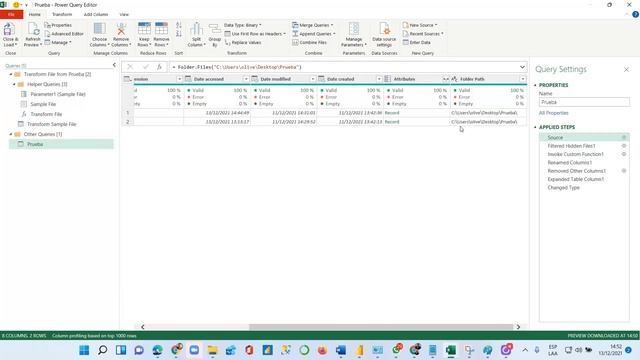
Task: Click the Group By icon
Action: click(x=215, y=29)
